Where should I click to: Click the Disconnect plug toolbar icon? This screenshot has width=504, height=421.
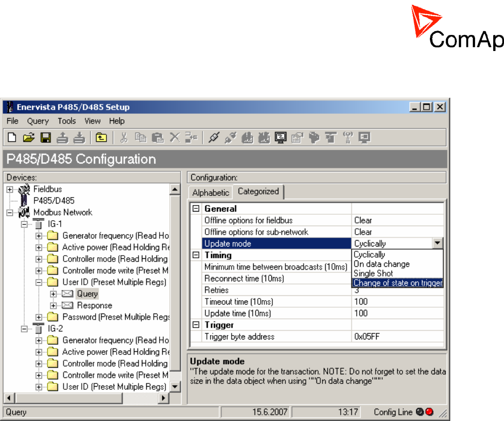coord(231,137)
